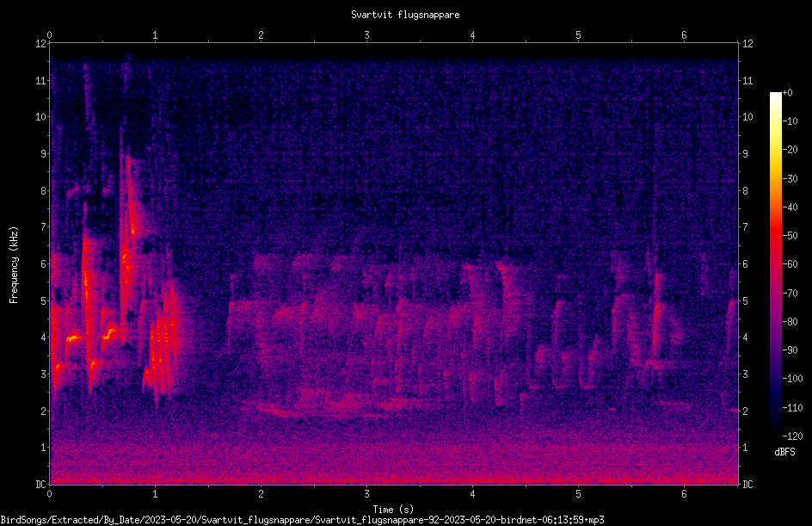Click the dBFS color scale bar
The height and width of the screenshot is (526, 812).
point(775,263)
